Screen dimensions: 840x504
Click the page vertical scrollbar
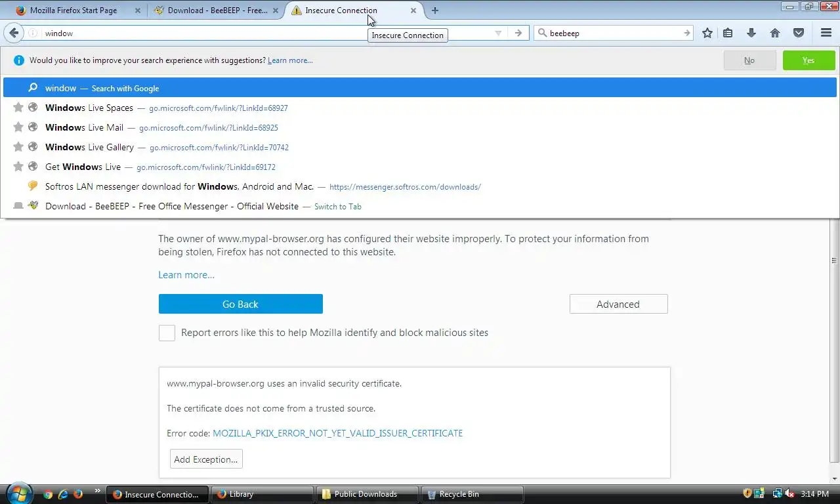[x=834, y=341]
